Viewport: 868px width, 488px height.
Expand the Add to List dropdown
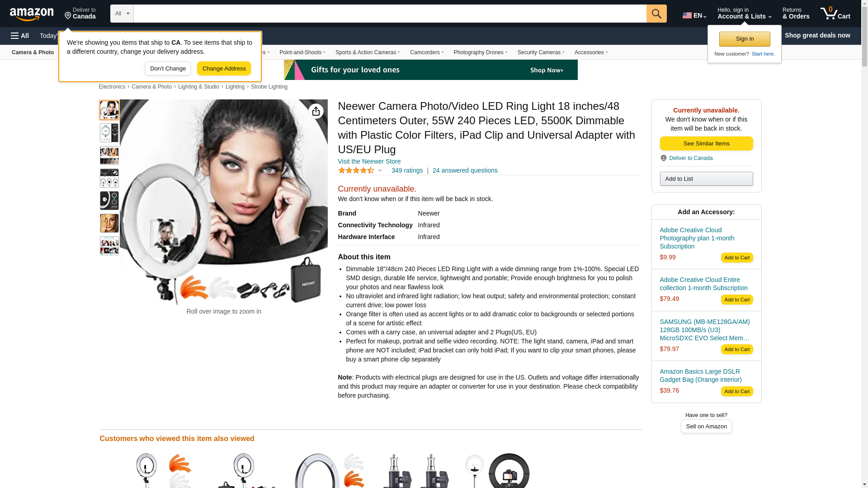coord(706,179)
